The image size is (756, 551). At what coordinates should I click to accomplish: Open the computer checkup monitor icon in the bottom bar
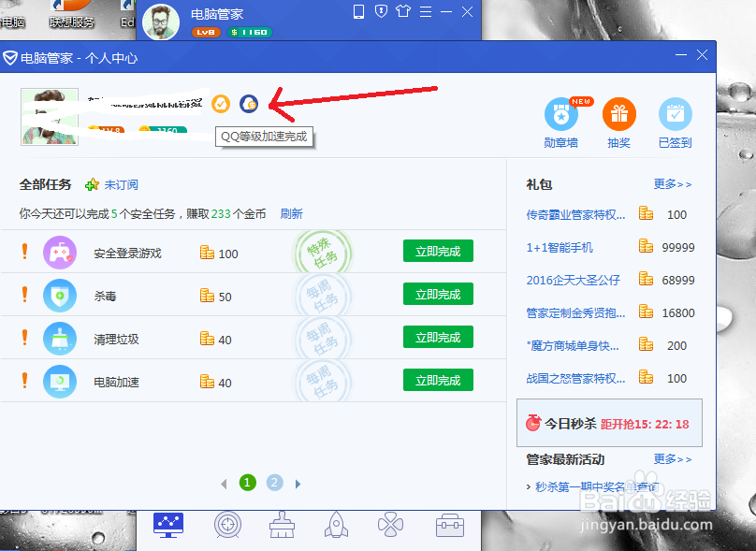tap(168, 525)
